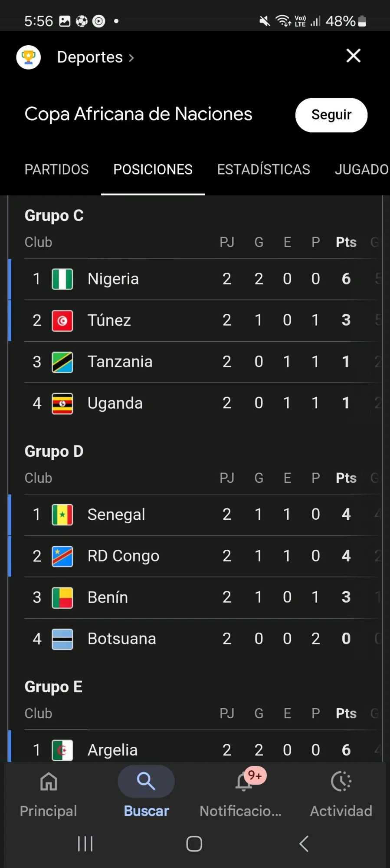Go to Principal home icon

(x=49, y=782)
